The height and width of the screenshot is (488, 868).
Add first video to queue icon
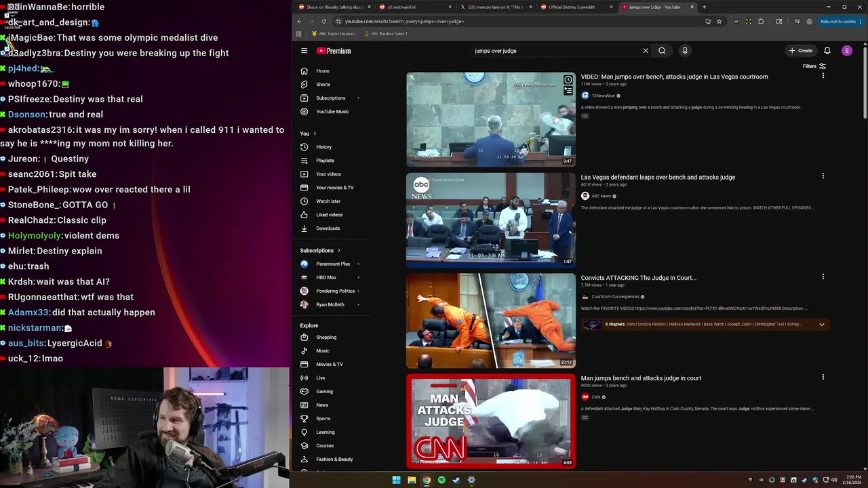coord(568,90)
